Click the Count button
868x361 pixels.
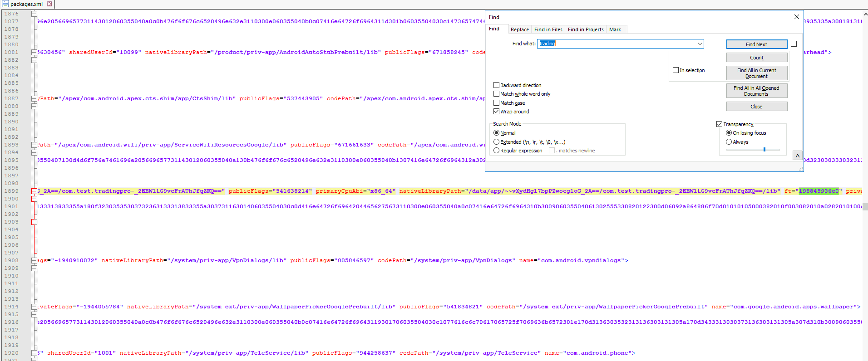[x=756, y=58]
